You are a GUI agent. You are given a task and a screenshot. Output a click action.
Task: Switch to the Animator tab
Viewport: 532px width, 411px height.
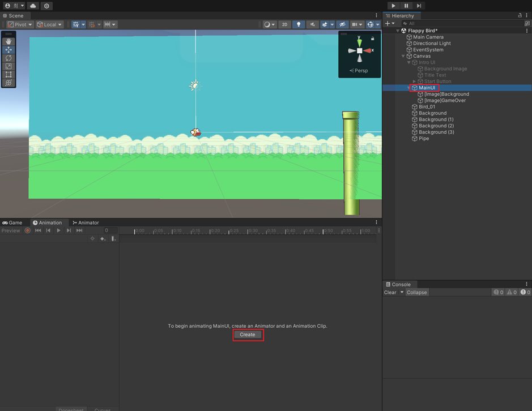[86, 222]
